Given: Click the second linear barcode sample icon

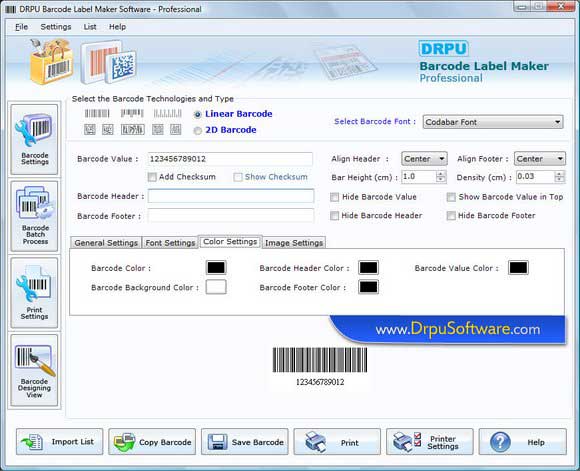Looking at the screenshot, I should tap(132, 113).
